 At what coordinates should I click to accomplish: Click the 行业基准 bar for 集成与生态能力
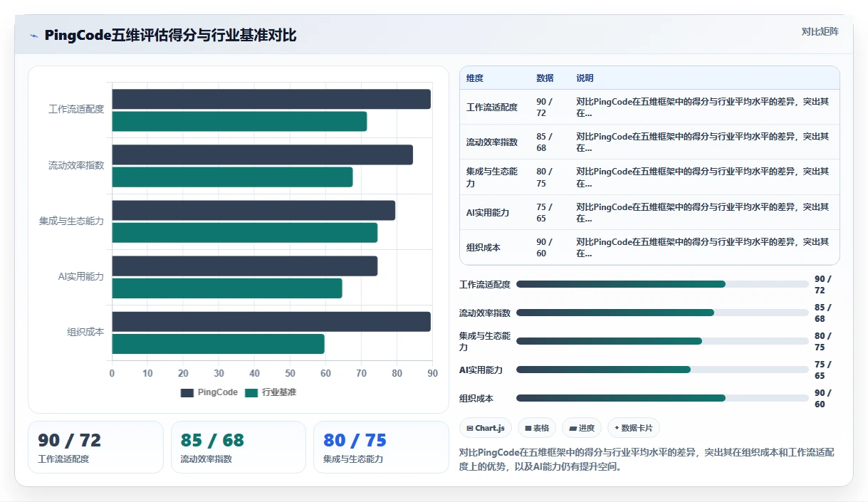244,232
